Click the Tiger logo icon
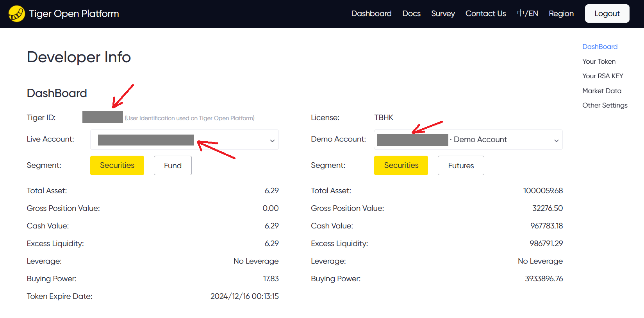The width and height of the screenshot is (644, 318). [17, 14]
